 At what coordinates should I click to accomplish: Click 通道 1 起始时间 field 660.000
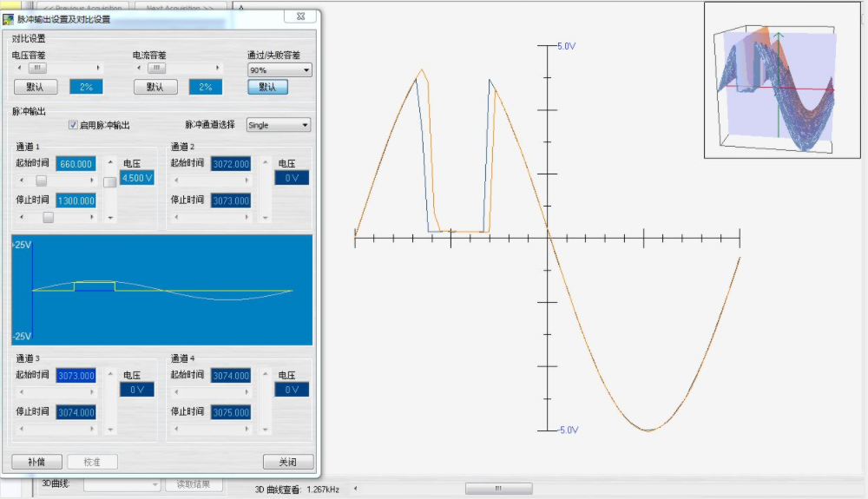tap(76, 164)
